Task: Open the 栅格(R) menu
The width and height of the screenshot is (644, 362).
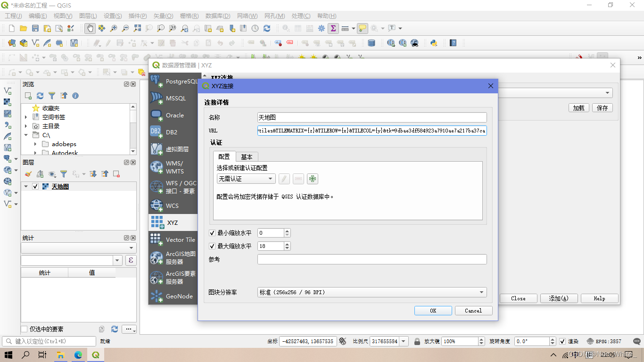Action: (189, 16)
